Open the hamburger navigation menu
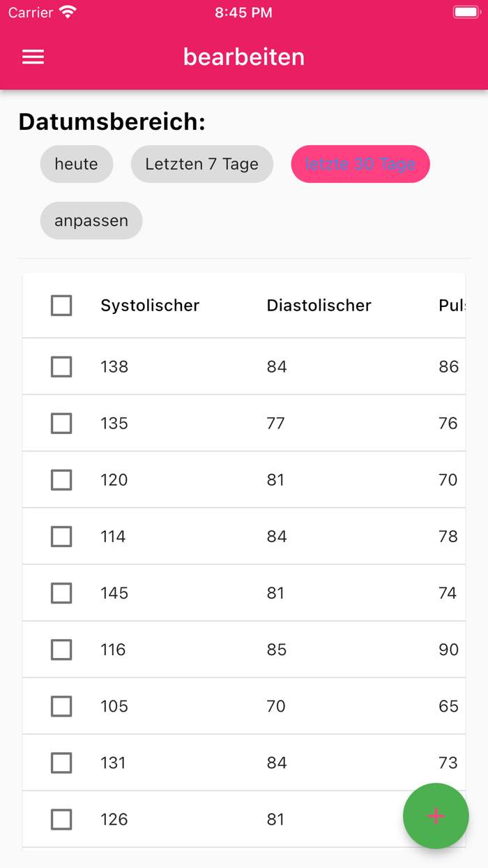Viewport: 488px width, 868px height. (x=33, y=57)
